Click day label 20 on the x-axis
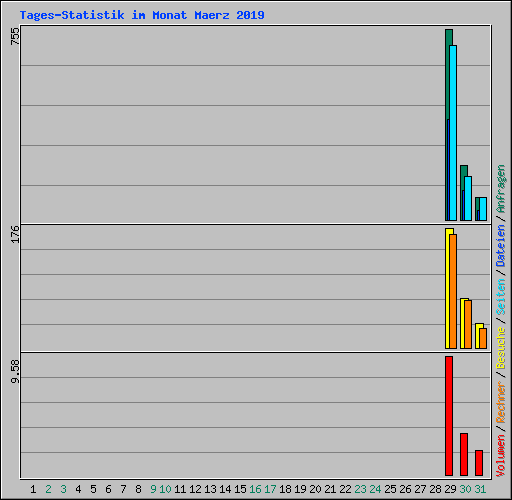 [315, 489]
